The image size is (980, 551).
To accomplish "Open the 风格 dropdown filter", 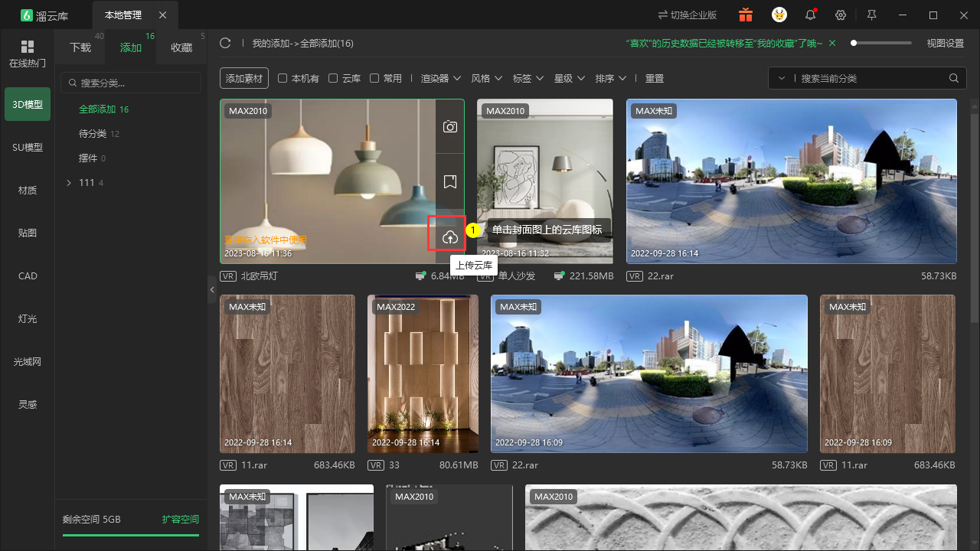I will point(487,78).
